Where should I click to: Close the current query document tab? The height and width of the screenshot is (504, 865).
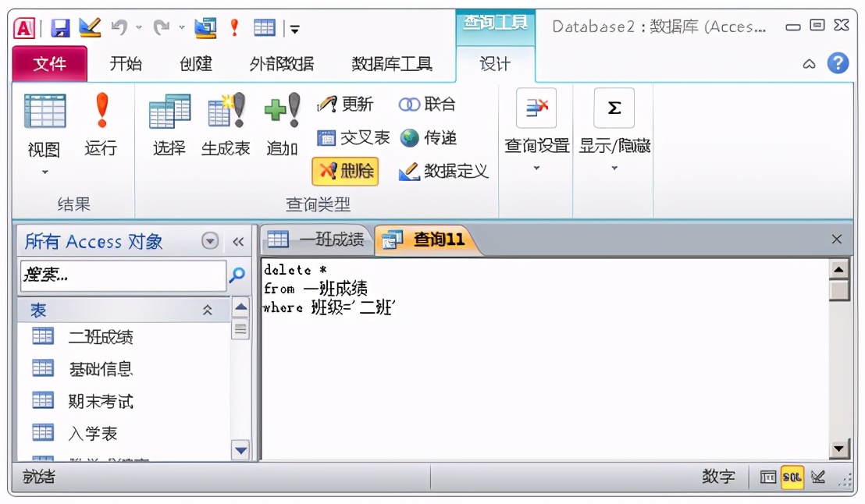pyautogui.click(x=836, y=239)
